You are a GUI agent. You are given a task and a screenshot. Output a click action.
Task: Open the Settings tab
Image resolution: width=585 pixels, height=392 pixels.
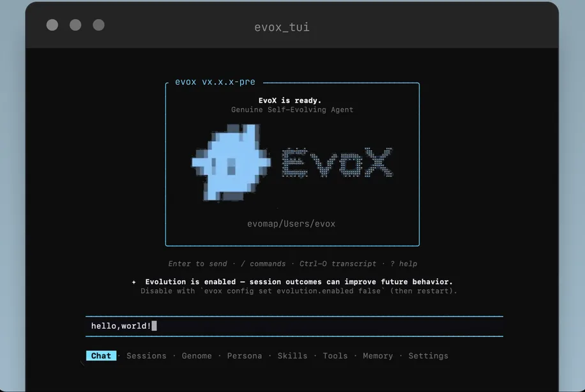(x=428, y=356)
